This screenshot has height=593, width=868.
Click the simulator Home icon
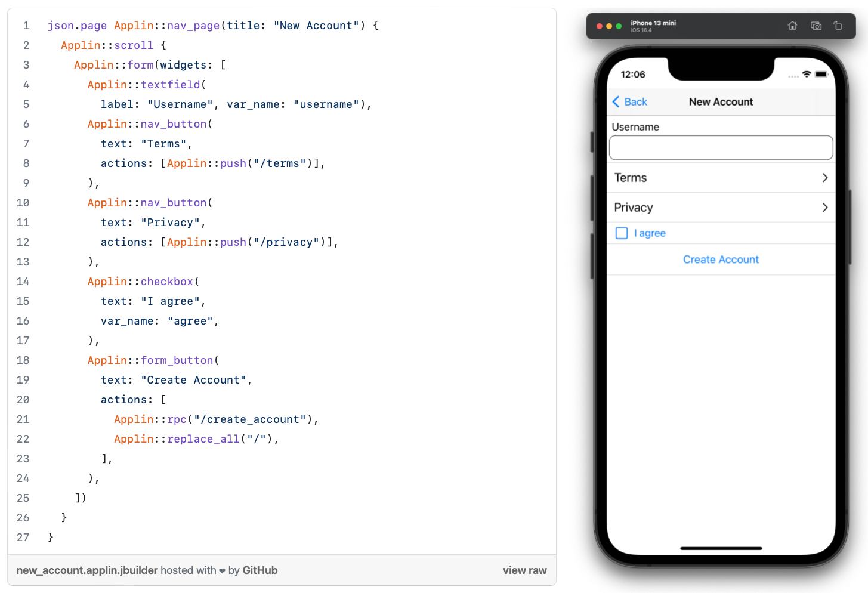click(792, 26)
